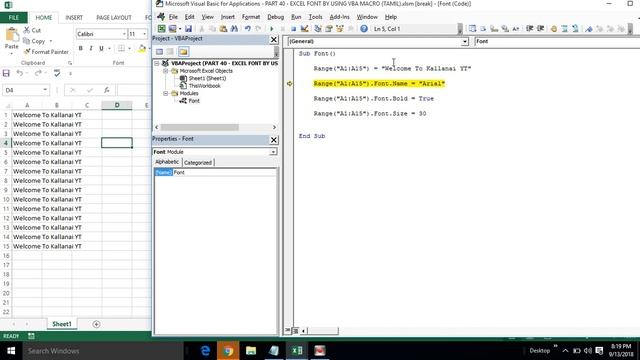
Task: Collapse the VBAProject root node
Action: 157,63
